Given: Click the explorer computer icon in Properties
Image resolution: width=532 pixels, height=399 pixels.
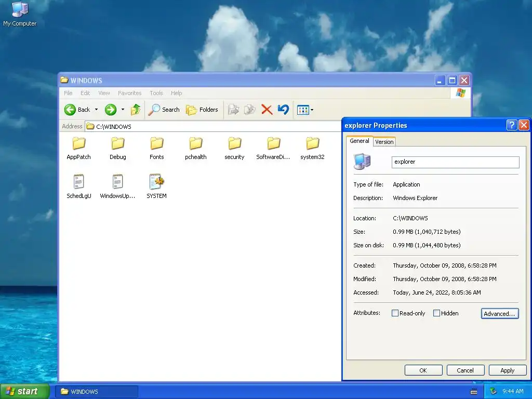Looking at the screenshot, I should coord(362,162).
